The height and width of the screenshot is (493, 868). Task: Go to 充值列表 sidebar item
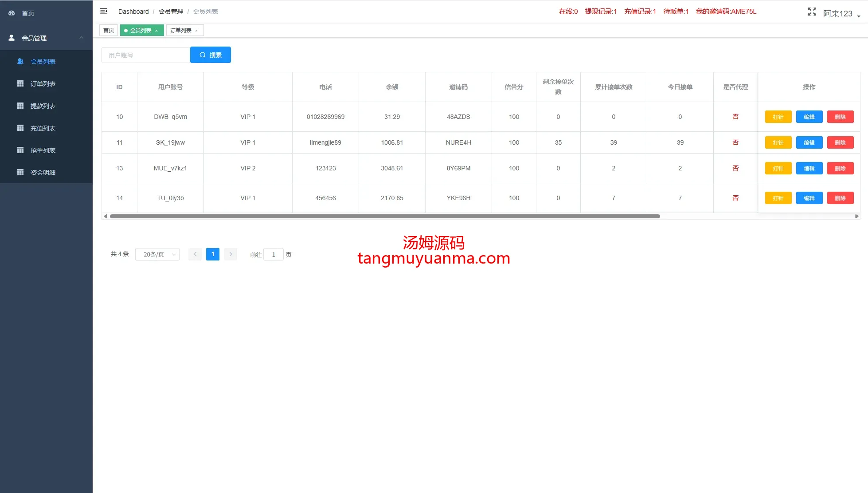click(x=43, y=128)
